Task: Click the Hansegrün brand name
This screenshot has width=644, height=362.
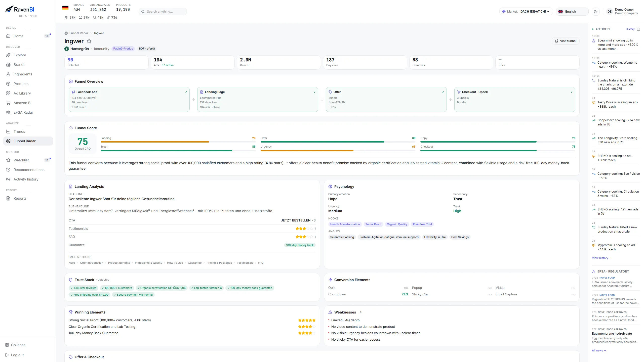Action: click(79, 49)
